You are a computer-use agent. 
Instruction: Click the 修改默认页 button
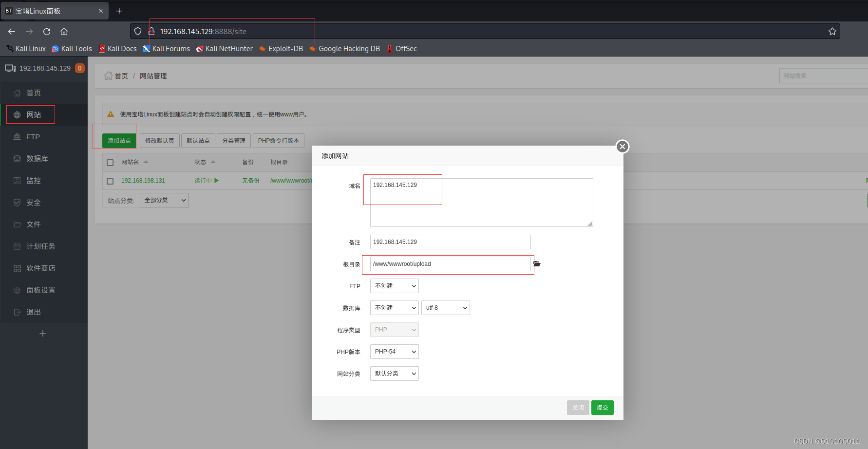coord(160,141)
